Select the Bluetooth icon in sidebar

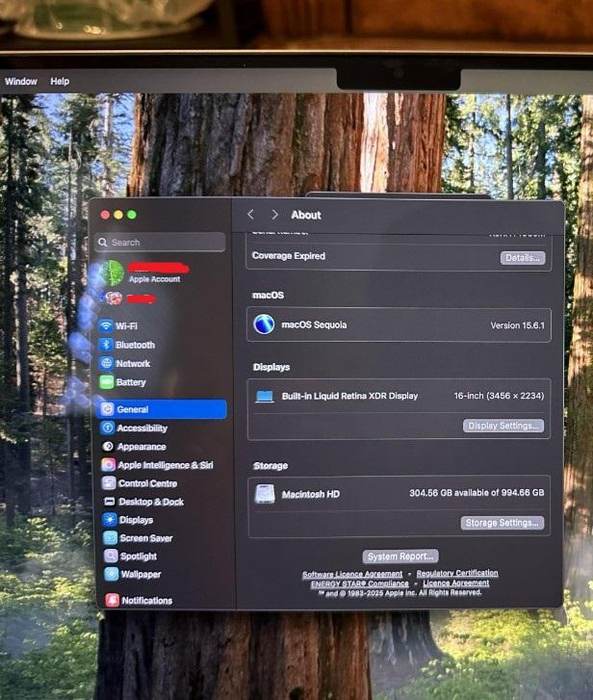coord(106,345)
